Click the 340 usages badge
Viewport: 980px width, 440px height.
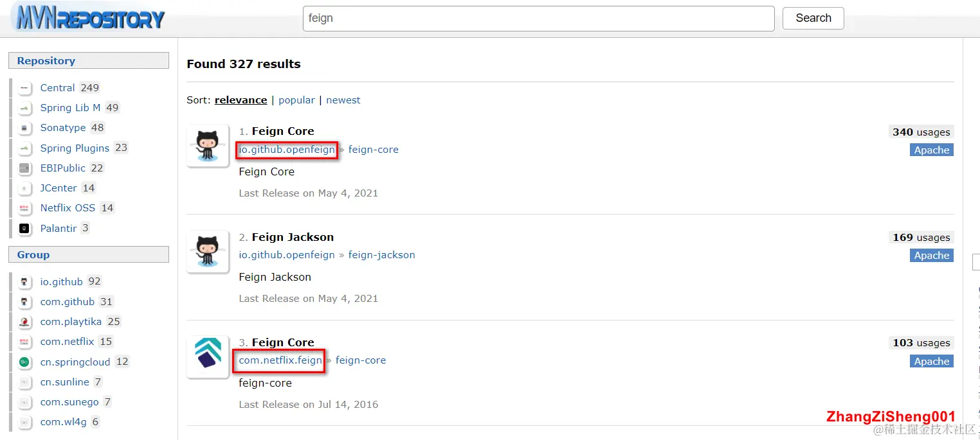click(921, 132)
